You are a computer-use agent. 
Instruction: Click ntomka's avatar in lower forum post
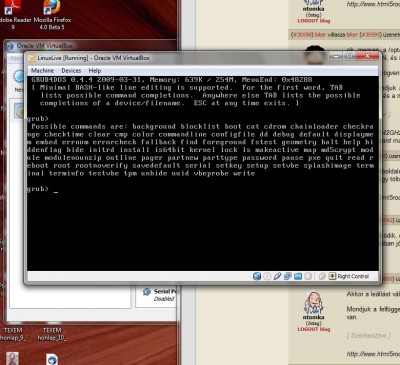313,303
